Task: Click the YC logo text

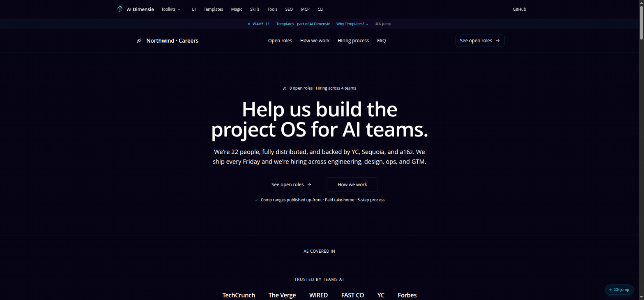Action: pyautogui.click(x=381, y=295)
